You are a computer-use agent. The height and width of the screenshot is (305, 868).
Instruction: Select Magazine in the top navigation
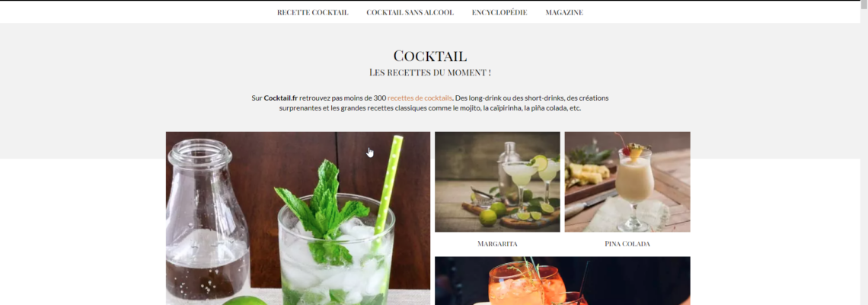564,12
